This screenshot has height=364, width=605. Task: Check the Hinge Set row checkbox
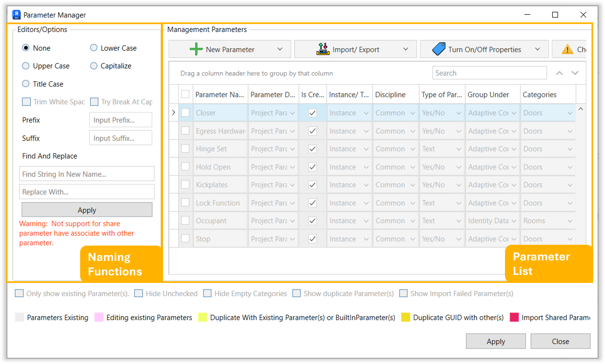[185, 149]
